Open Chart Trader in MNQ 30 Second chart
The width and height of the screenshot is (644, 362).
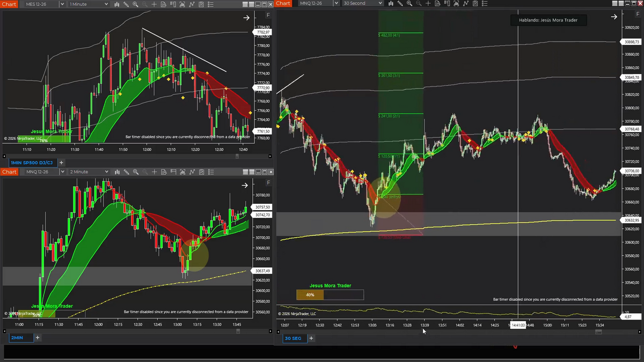coord(447,3)
